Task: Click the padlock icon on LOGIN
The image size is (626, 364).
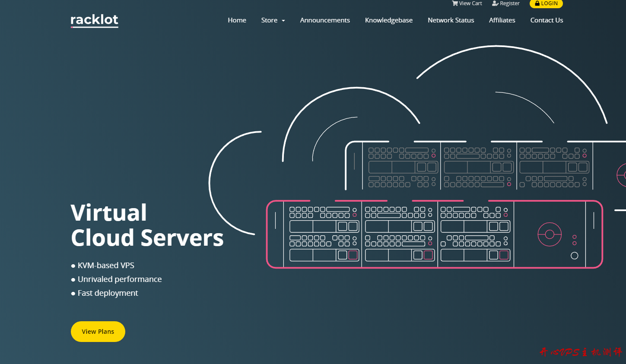Action: point(537,3)
